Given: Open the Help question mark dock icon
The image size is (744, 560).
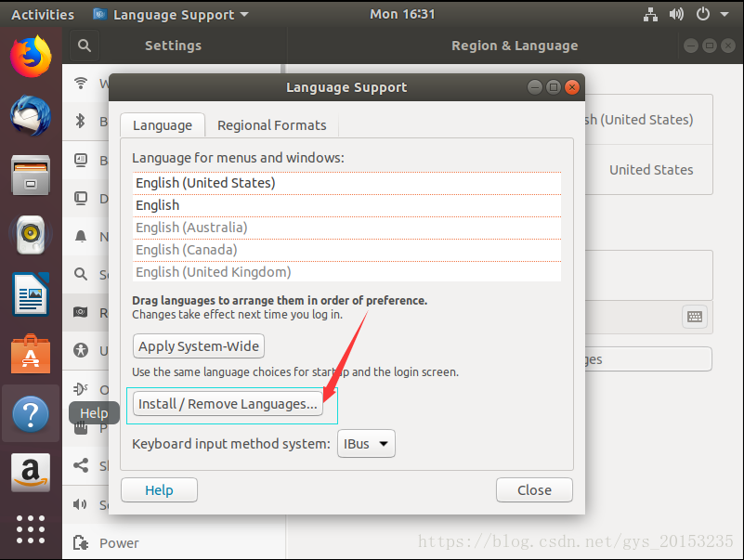Looking at the screenshot, I should [x=31, y=414].
